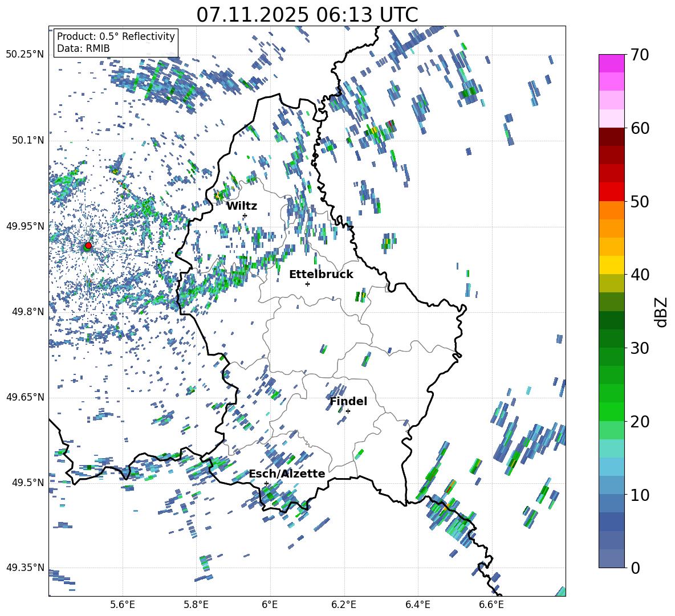Click the magenta 70 dBZ colorbar segment
675x616 pixels.
click(x=612, y=63)
